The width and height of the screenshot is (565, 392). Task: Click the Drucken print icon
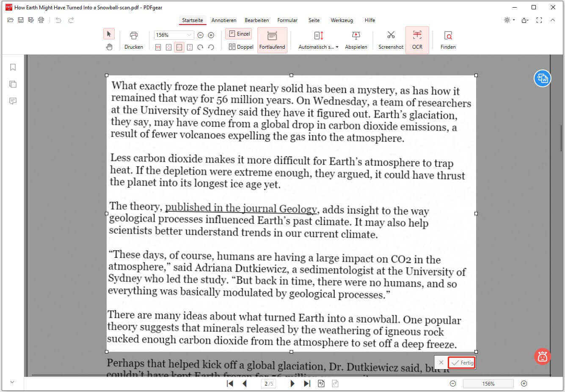pyautogui.click(x=134, y=40)
